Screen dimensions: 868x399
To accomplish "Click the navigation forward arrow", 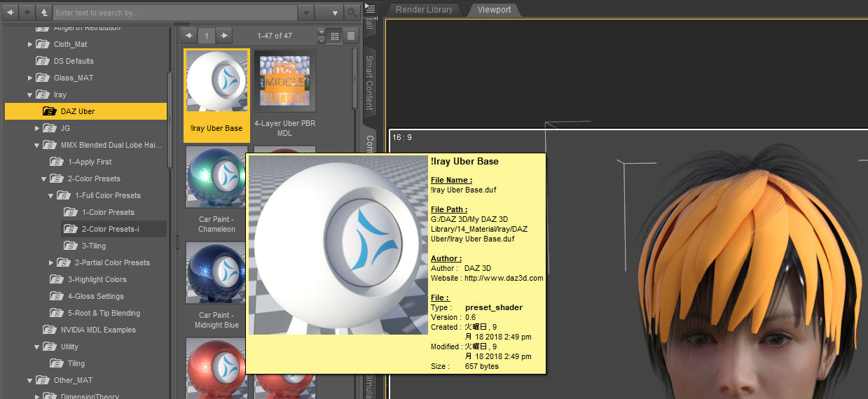I will [27, 13].
